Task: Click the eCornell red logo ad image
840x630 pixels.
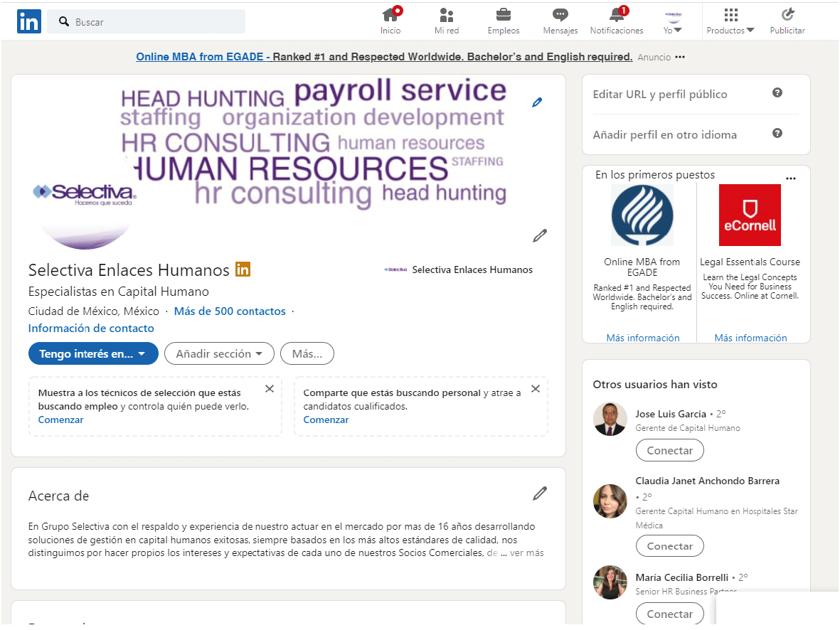Action: click(x=750, y=215)
